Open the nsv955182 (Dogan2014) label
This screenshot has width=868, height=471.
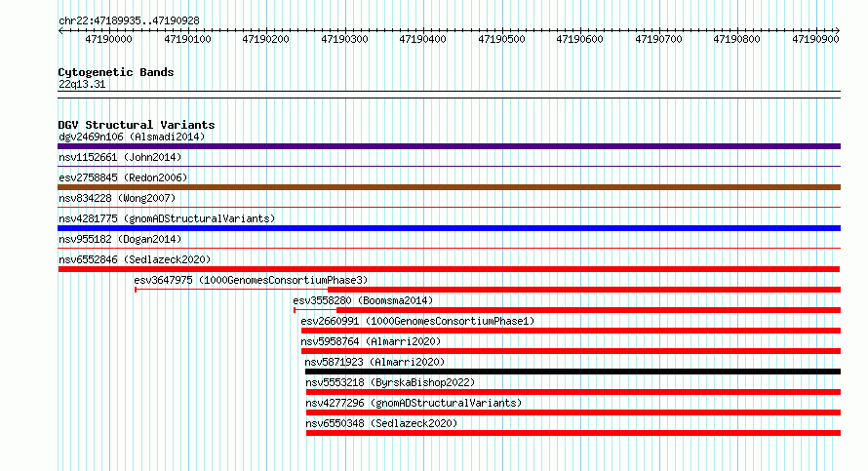tap(120, 239)
